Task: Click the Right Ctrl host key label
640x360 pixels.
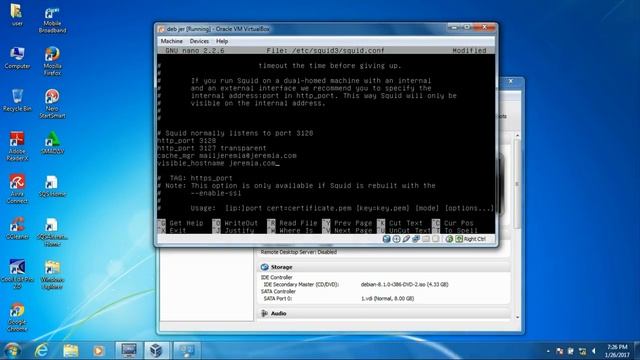Action: 475,239
